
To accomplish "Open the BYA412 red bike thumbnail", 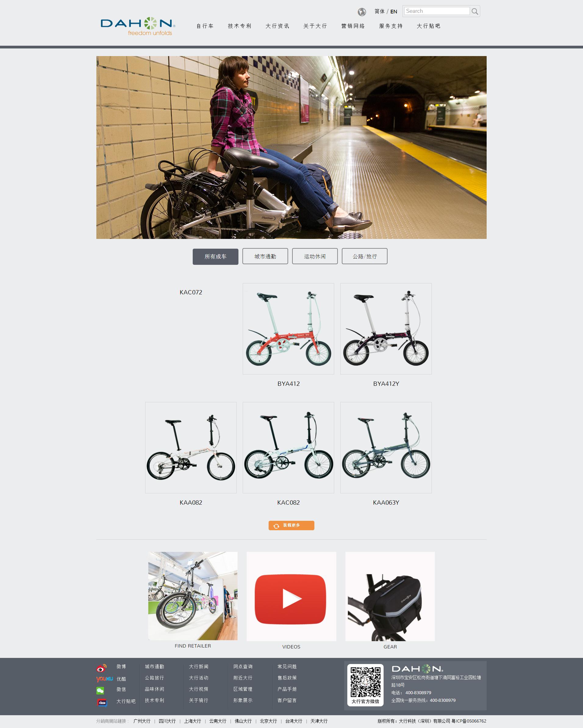I will pos(288,328).
